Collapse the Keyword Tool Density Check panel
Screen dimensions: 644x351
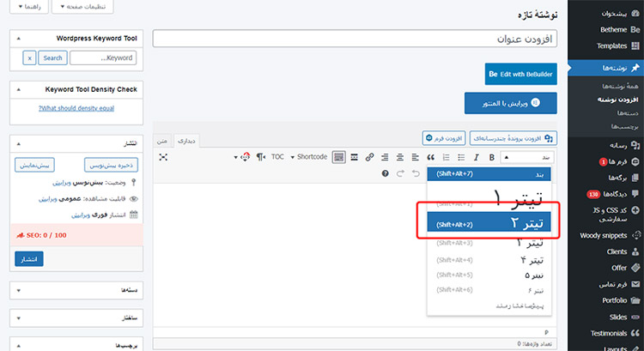pos(19,89)
